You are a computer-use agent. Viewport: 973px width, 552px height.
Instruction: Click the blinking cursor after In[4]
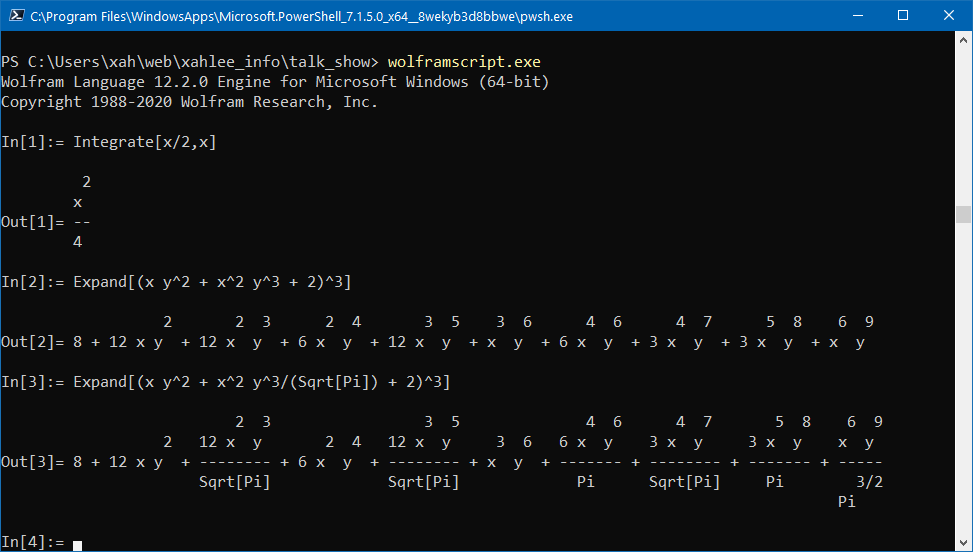pyautogui.click(x=78, y=545)
